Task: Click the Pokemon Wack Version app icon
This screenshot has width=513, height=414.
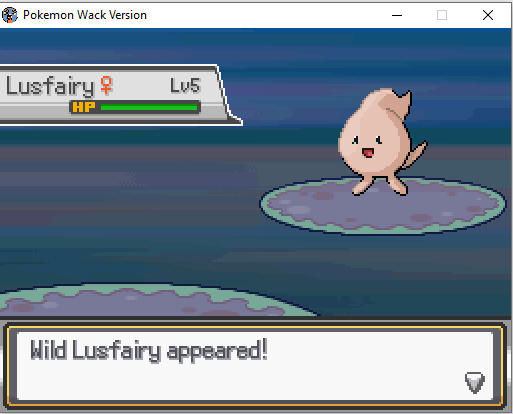Action: pyautogui.click(x=10, y=15)
